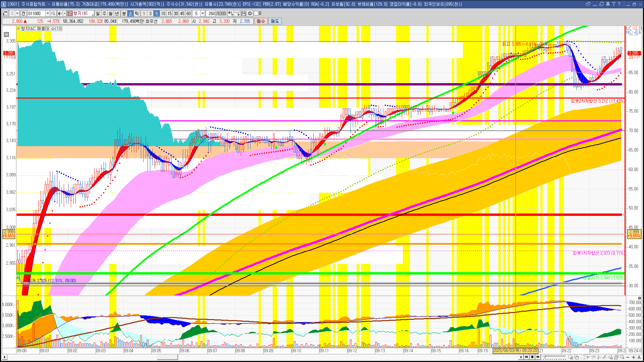
Task: Open the stock code 011080 dropdown arrow
Action: [48, 13]
